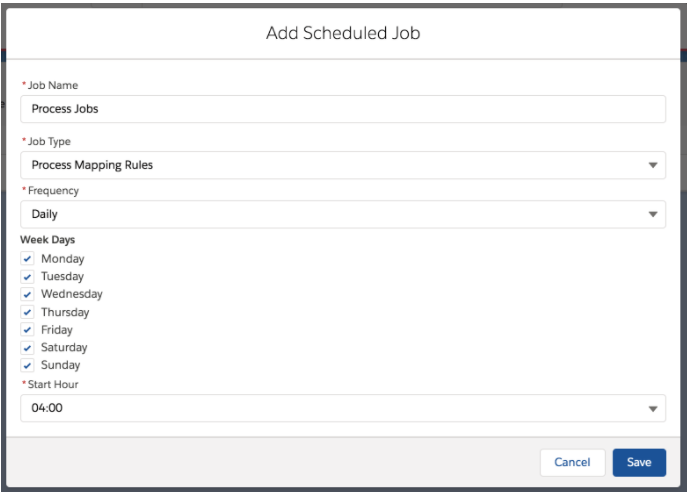This screenshot has width=692, height=494.
Task: Toggle the Tuesday checkbox
Action: [x=27, y=276]
